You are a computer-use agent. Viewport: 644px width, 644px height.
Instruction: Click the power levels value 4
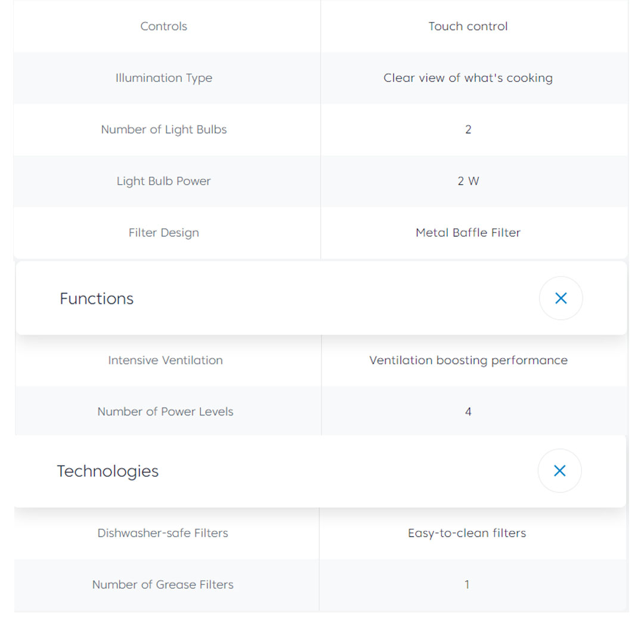[x=468, y=411]
